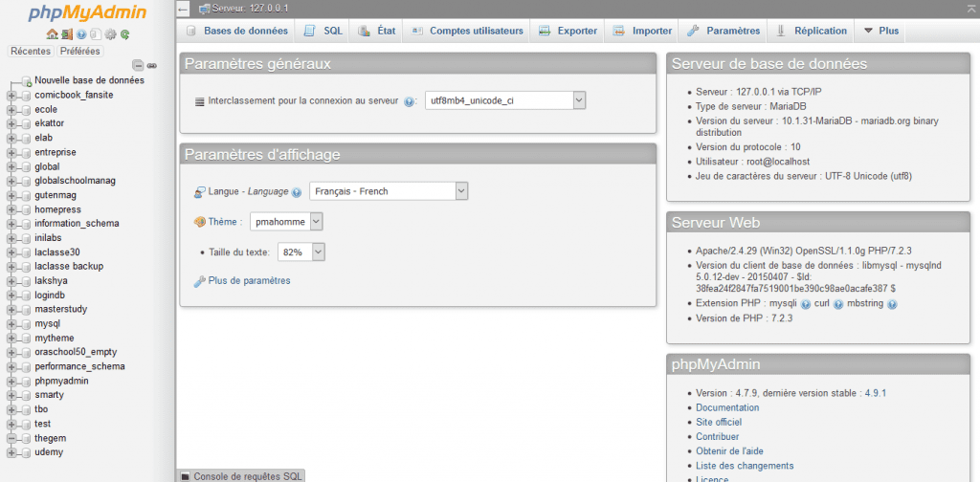Click help icon next to Interclassement label
Image resolution: width=980 pixels, height=482 pixels.
pos(410,101)
